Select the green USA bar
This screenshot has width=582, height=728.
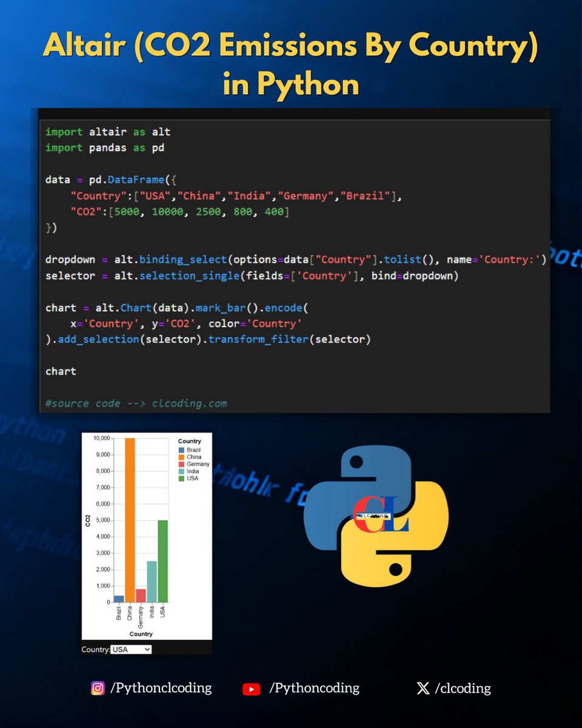click(162, 562)
